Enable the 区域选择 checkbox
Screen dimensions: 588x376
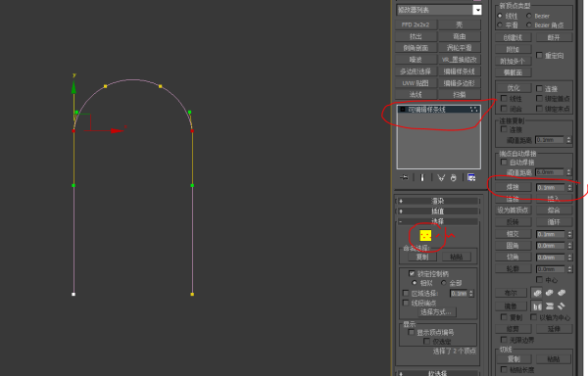coord(406,293)
